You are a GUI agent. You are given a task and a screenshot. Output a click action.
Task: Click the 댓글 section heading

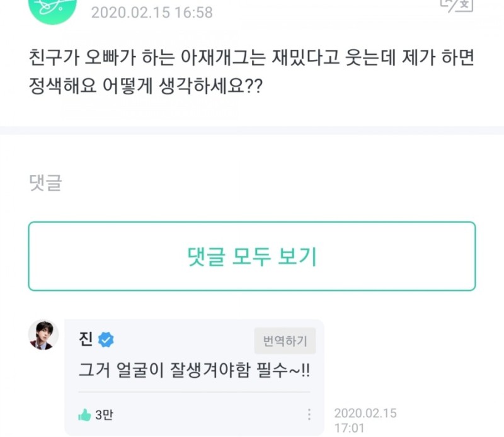tap(45, 183)
